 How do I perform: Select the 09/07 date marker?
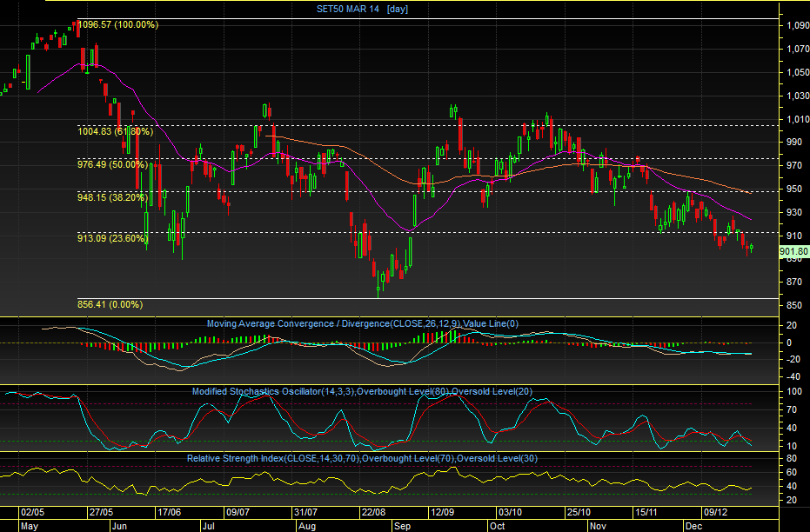coord(238,512)
